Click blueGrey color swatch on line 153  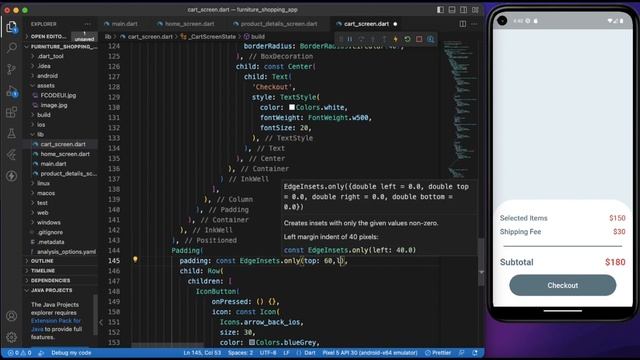point(252,342)
